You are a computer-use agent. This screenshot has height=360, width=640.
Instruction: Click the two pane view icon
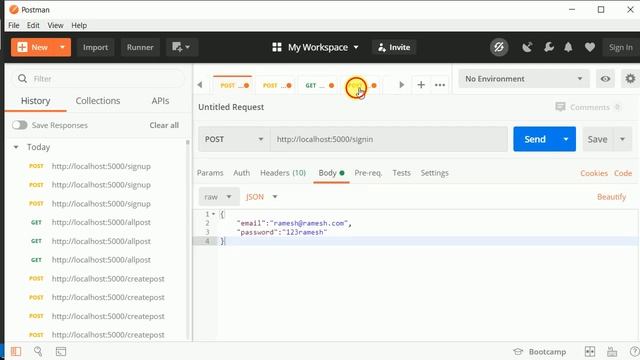click(590, 351)
